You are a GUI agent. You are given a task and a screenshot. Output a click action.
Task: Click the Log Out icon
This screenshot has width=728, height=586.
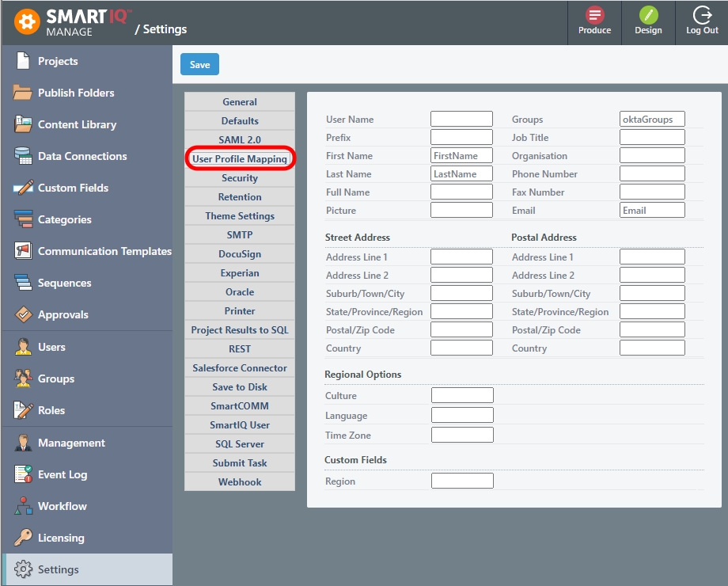pyautogui.click(x=702, y=15)
